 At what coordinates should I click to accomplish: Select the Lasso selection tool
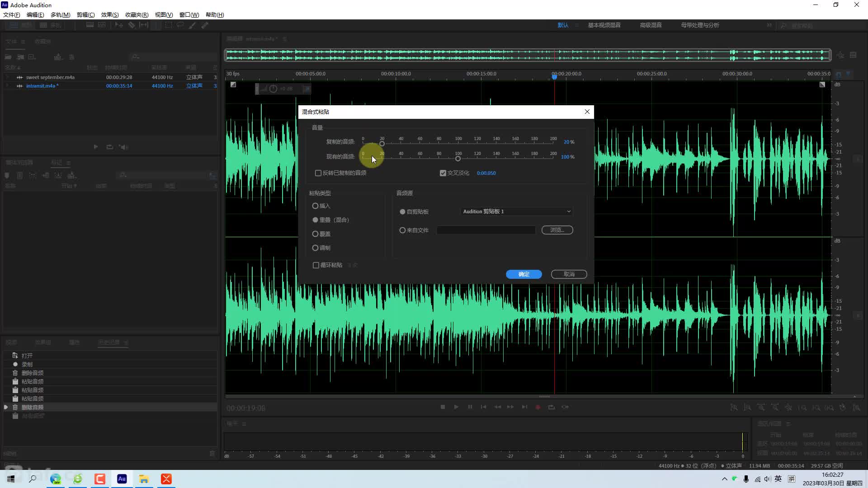(180, 25)
